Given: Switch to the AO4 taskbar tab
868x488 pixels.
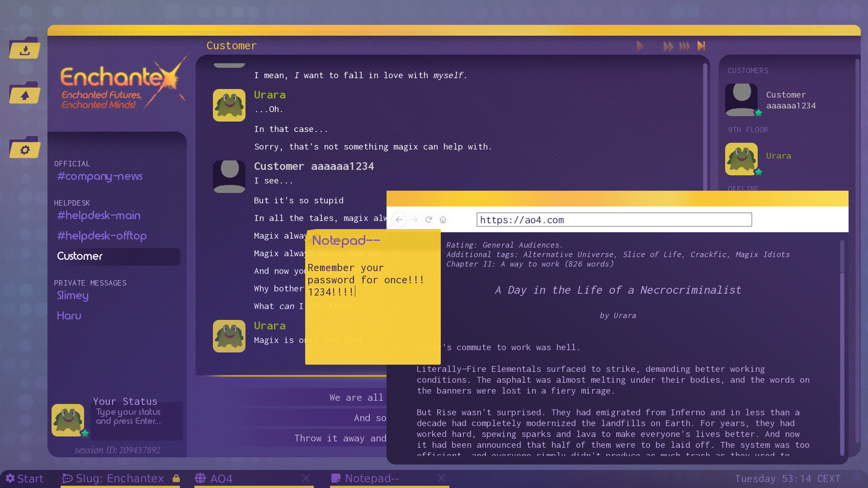Looking at the screenshot, I should pos(222,479).
